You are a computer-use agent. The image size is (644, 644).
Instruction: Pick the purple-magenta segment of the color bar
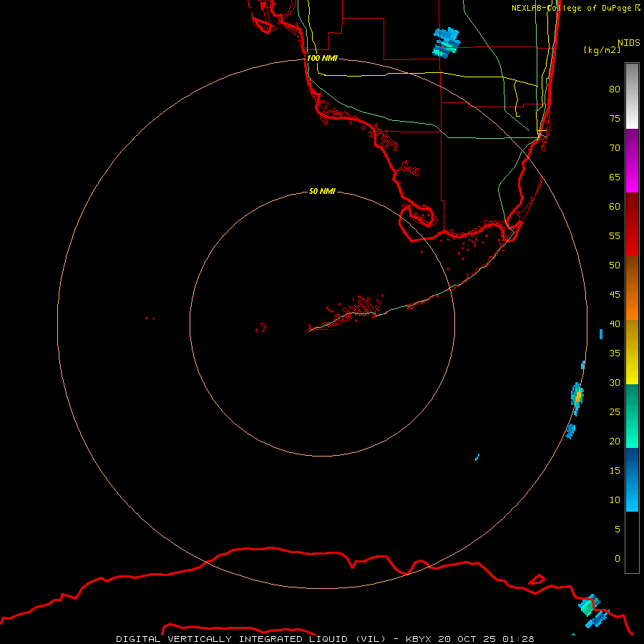click(632, 160)
